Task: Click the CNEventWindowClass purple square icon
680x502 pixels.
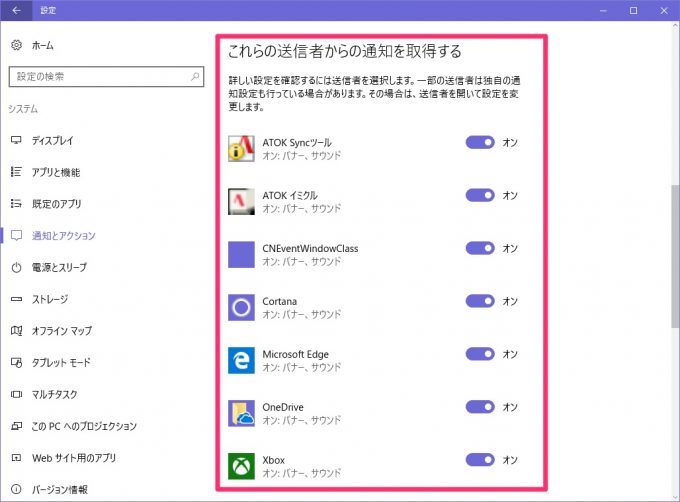Action: (241, 254)
